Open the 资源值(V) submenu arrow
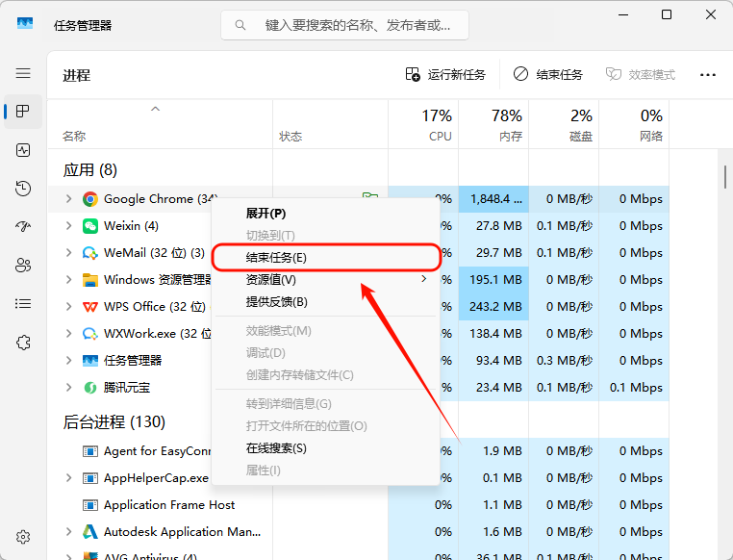 click(x=424, y=279)
